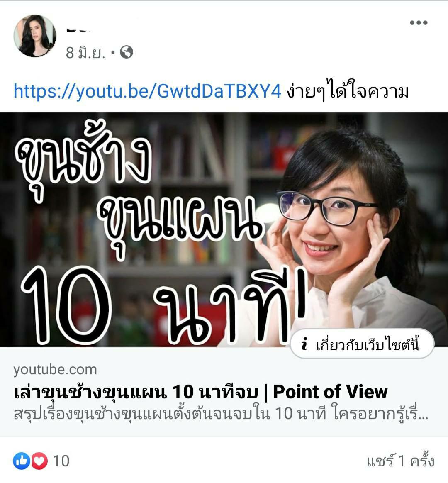Click the post caption text "ง่ายๆได้ใจความ"
448x483 pixels.
(347, 91)
